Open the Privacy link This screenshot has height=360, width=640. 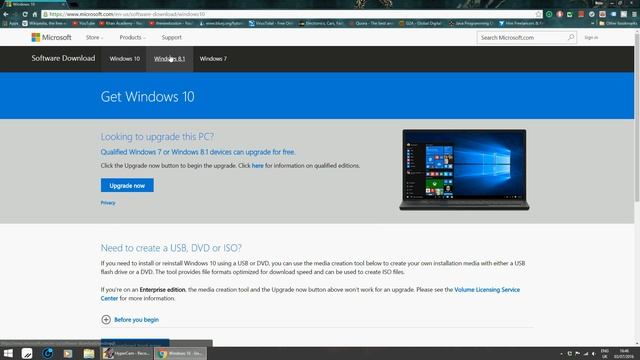108,203
